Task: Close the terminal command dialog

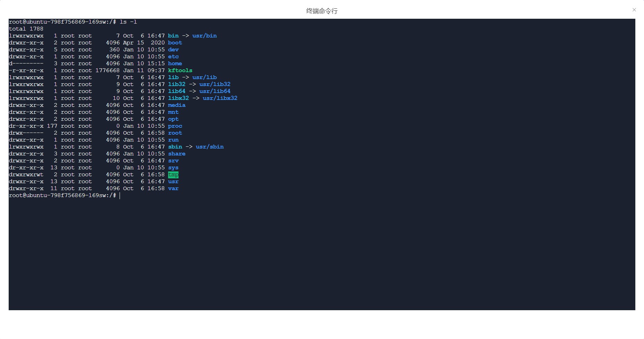Action: pyautogui.click(x=634, y=10)
